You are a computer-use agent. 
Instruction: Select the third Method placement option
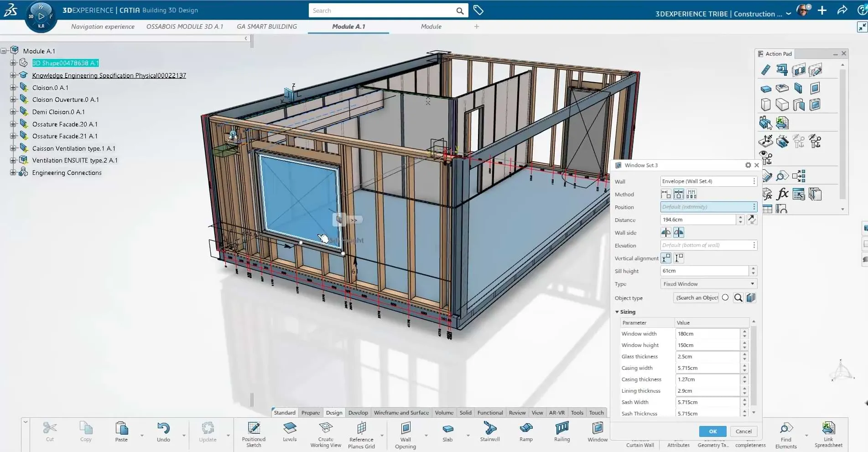point(691,194)
